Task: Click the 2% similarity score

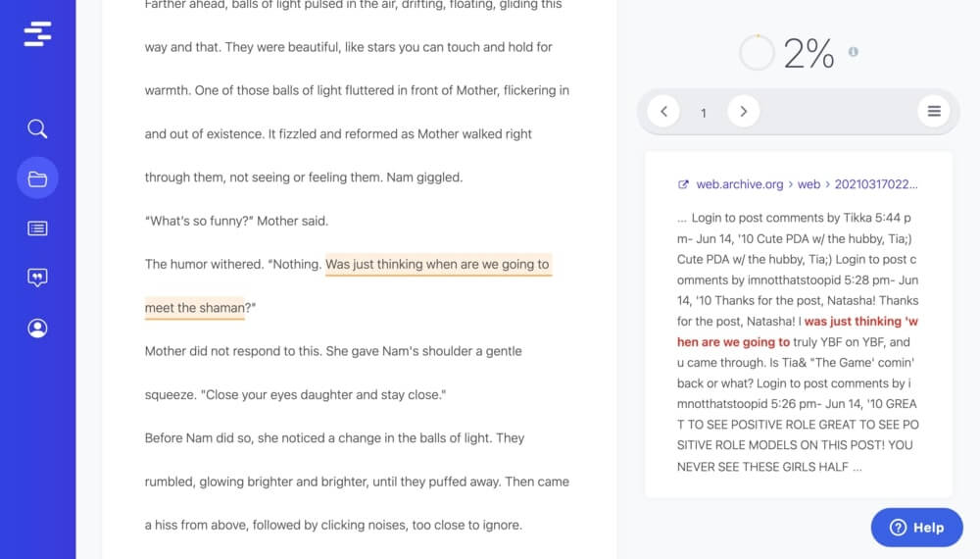Action: pyautogui.click(x=808, y=53)
